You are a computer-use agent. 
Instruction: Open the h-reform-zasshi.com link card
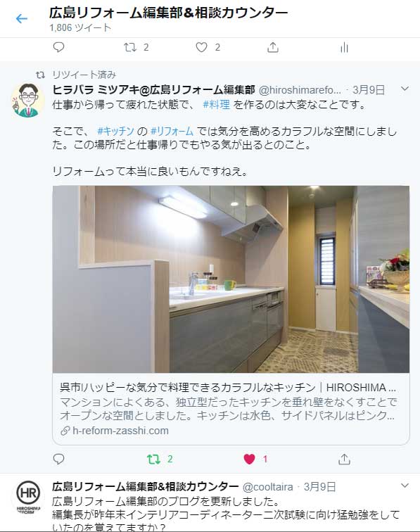click(231, 409)
